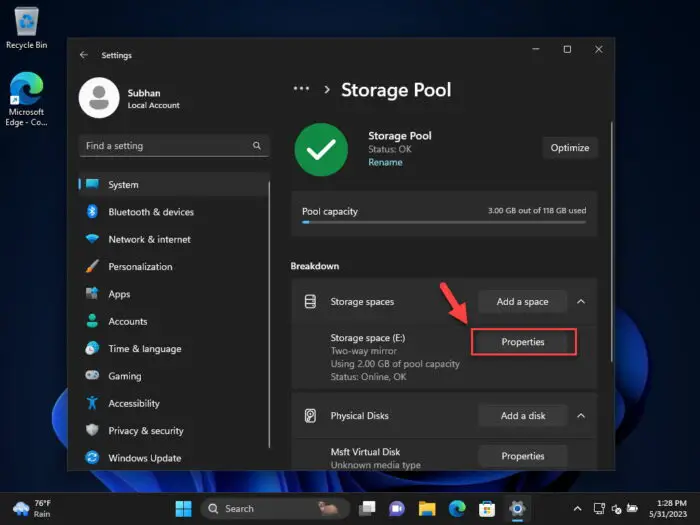Click the Physical Disks drive icon
Screen dimensions: 700x525
pyautogui.click(x=310, y=416)
